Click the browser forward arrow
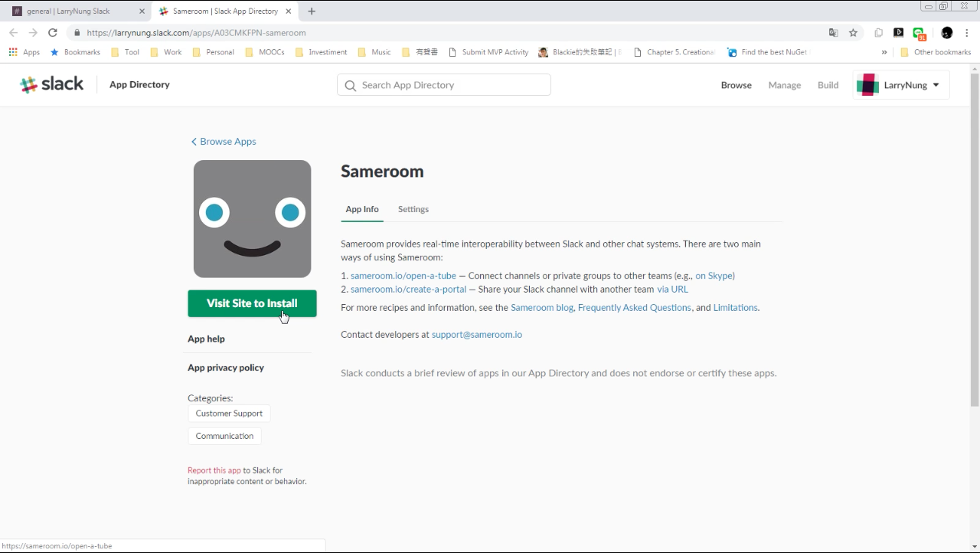980x553 pixels. (x=33, y=33)
